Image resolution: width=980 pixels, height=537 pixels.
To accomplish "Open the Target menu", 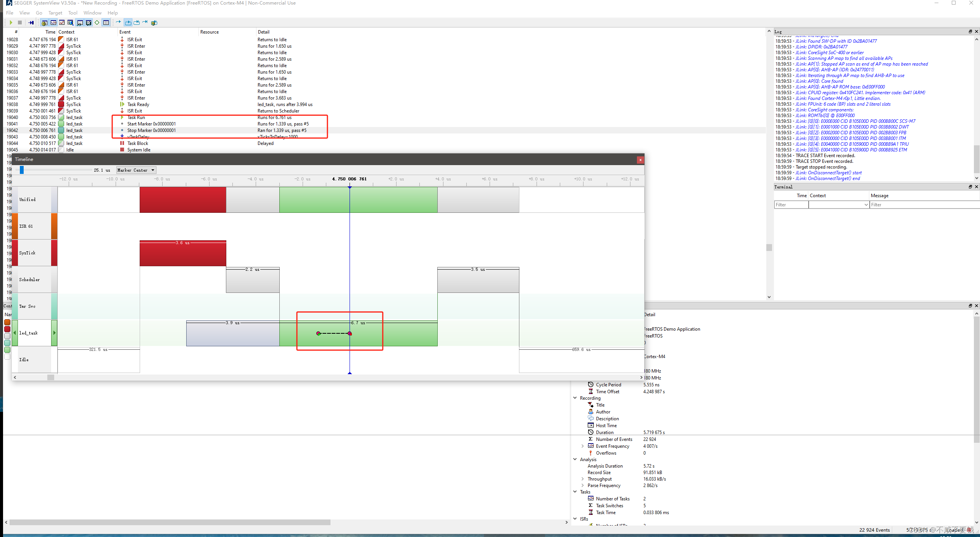I will click(x=55, y=13).
